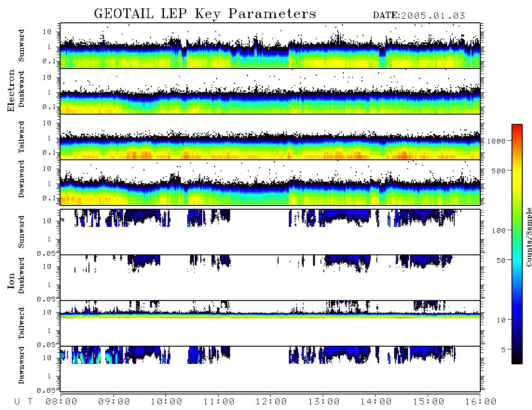The image size is (532, 410).
Task: Click the Electron group label
Action: point(11,90)
